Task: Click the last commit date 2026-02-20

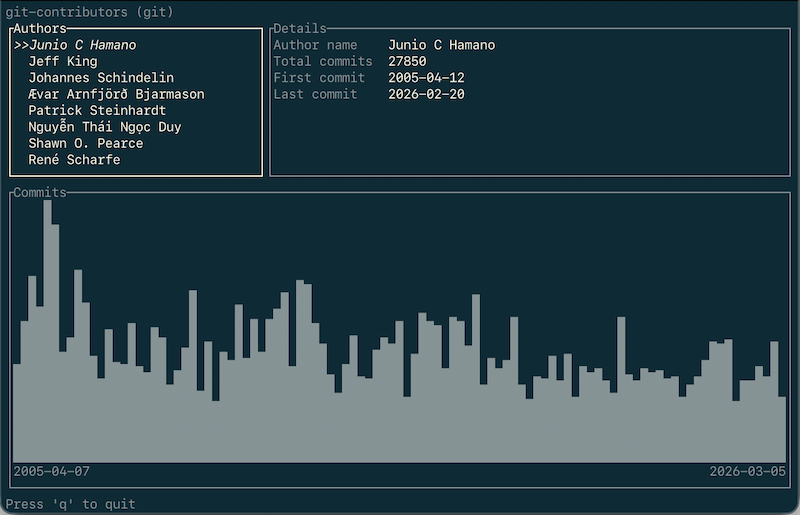Action: (x=426, y=94)
